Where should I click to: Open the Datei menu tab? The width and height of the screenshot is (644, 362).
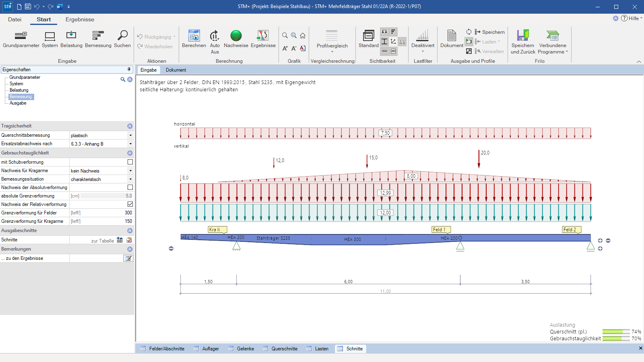click(14, 19)
